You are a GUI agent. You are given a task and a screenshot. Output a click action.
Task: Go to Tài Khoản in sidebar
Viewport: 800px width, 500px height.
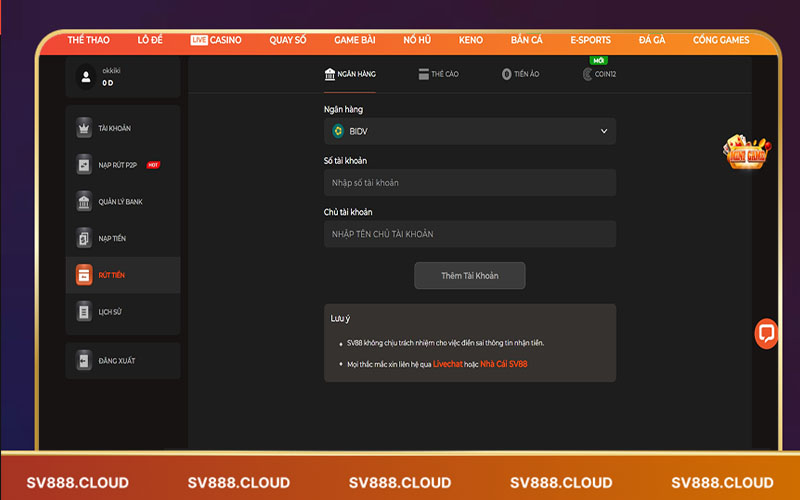(x=123, y=128)
